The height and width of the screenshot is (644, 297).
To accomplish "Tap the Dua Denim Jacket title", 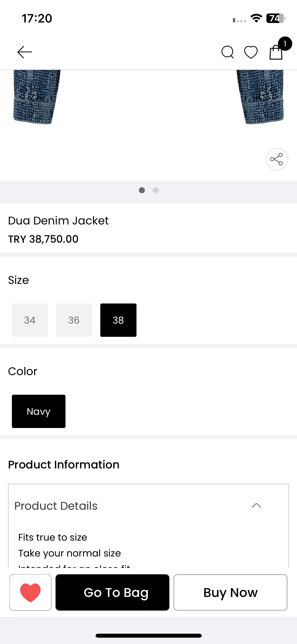I will pyautogui.click(x=58, y=220).
